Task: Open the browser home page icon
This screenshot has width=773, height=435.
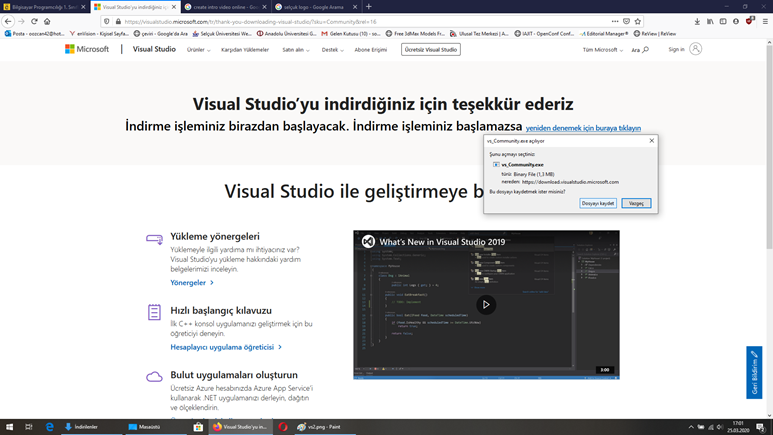Action: click(x=47, y=21)
